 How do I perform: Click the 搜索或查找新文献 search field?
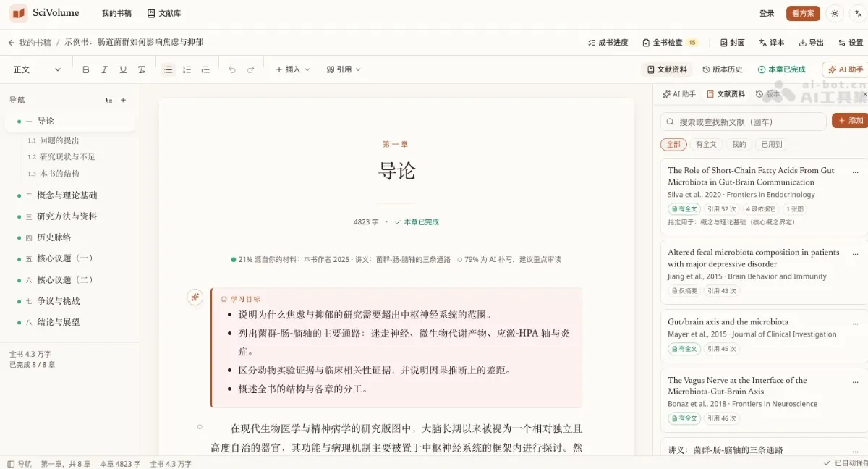point(743,122)
